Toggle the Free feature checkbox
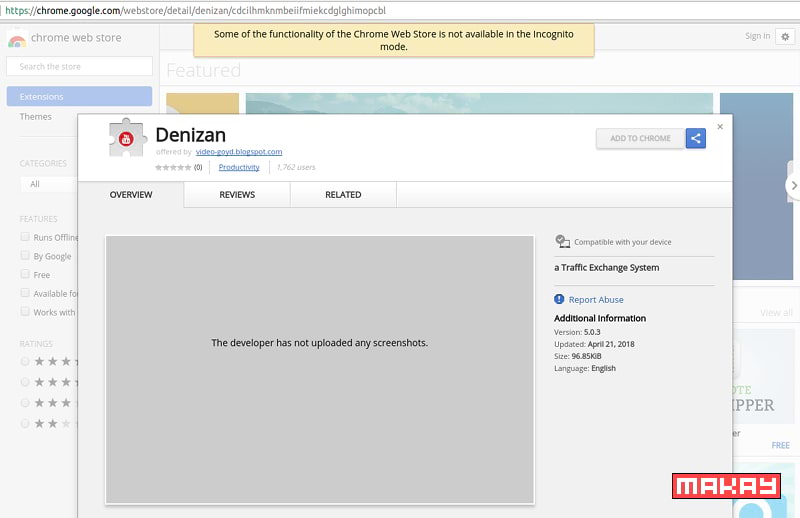 [x=24, y=274]
